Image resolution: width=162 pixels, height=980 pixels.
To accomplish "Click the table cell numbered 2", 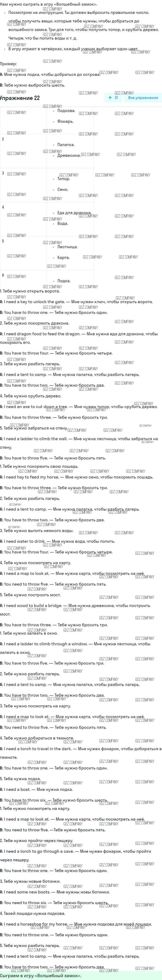I will [x=23, y=151].
